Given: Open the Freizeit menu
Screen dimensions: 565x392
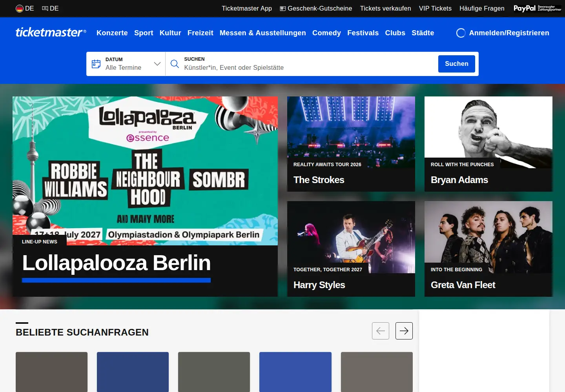Looking at the screenshot, I should tap(200, 33).
